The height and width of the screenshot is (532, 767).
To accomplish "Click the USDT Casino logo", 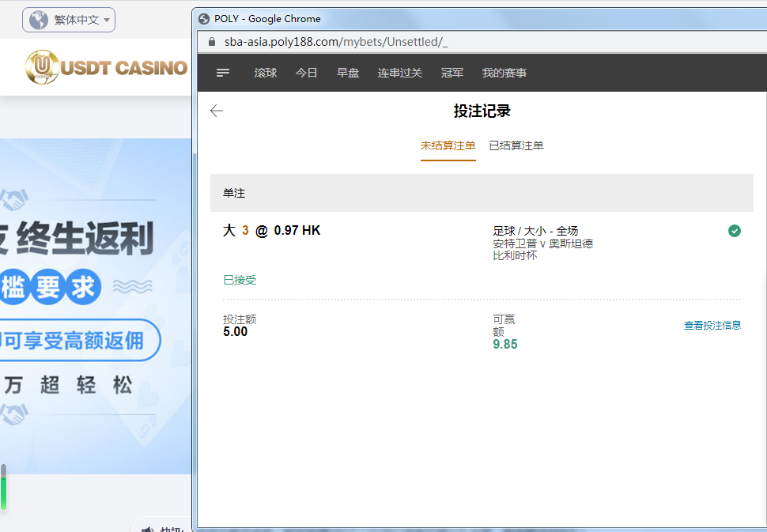I will [106, 68].
